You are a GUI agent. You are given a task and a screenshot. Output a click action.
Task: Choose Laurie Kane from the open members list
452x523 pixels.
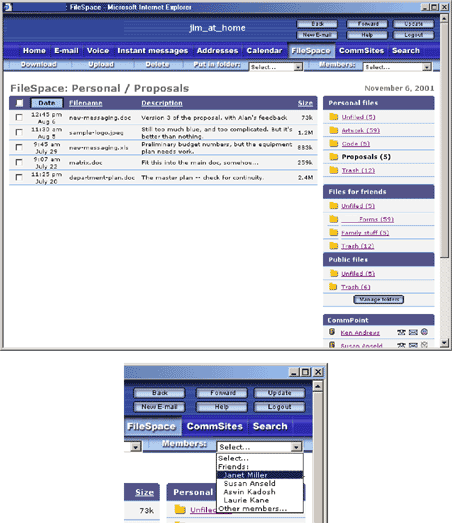260,500
